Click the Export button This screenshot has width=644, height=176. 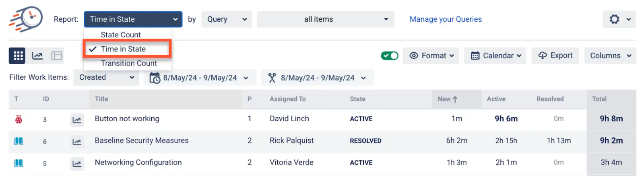point(555,56)
